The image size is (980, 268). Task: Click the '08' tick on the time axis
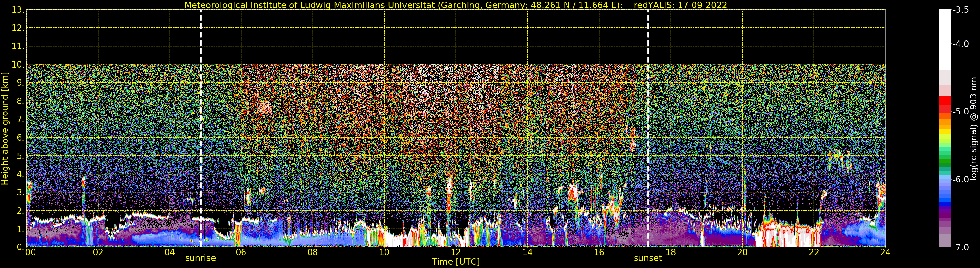pos(313,252)
